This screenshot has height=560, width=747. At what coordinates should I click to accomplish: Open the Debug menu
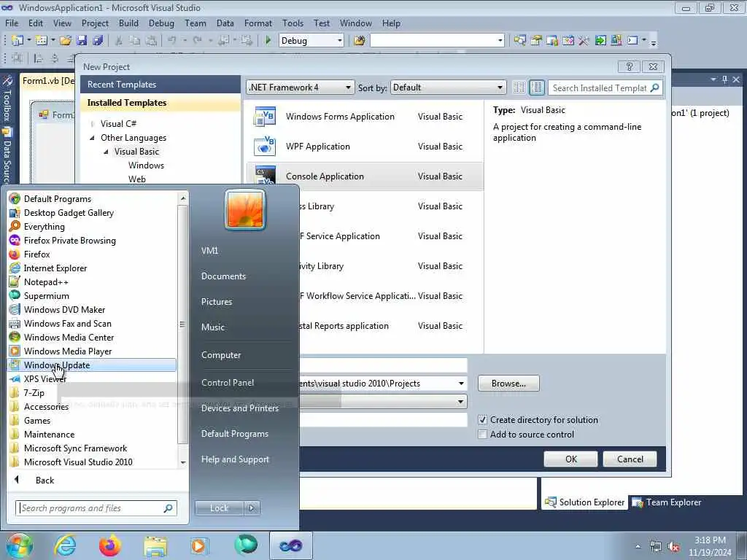(161, 23)
